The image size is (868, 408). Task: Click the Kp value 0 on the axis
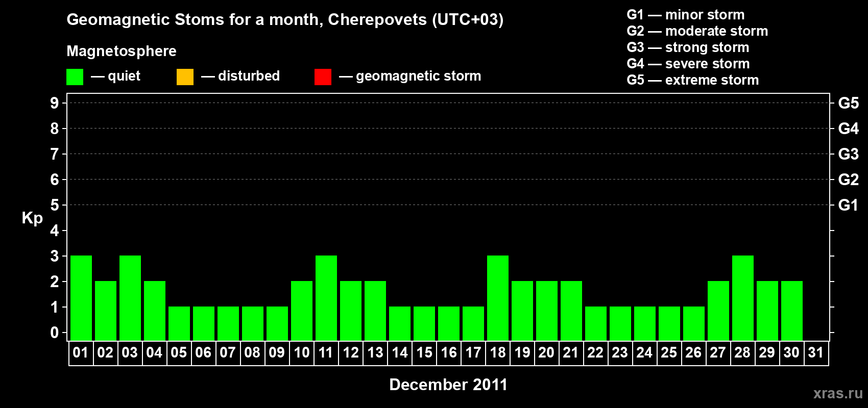[x=55, y=333]
